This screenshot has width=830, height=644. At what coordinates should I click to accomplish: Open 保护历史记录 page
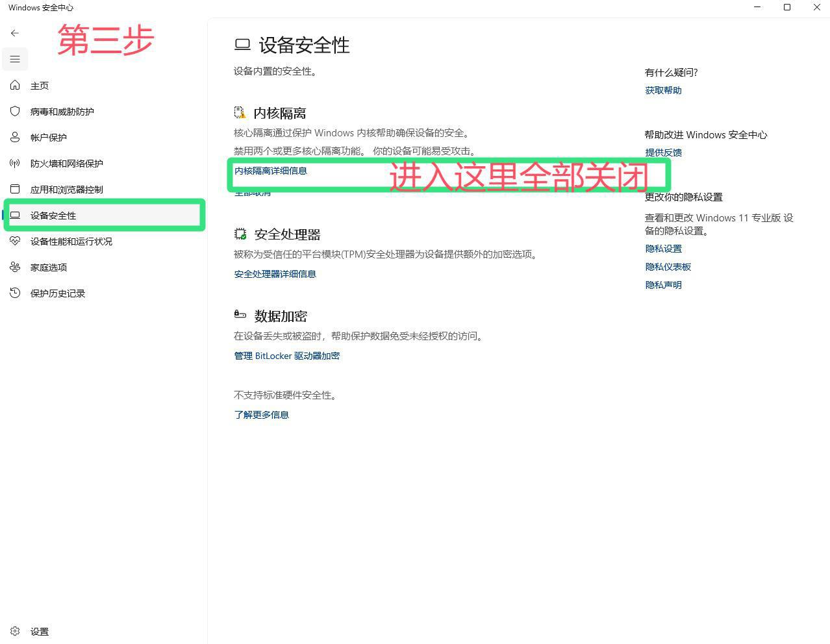58,293
